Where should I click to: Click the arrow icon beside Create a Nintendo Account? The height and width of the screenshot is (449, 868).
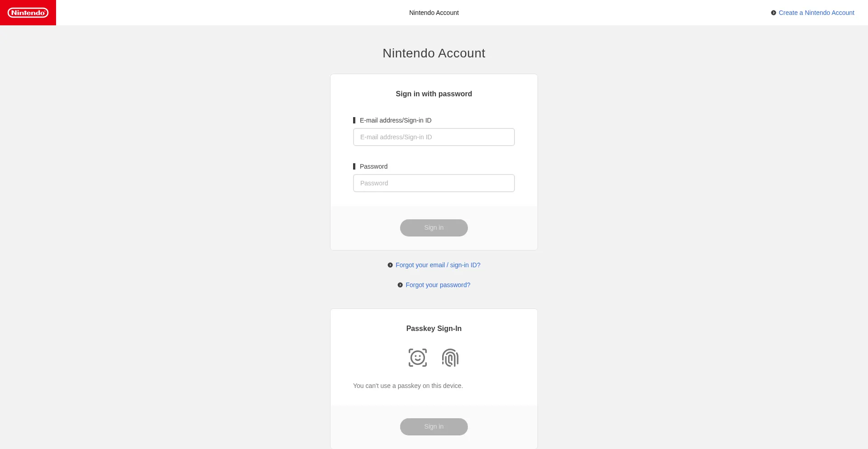click(774, 13)
